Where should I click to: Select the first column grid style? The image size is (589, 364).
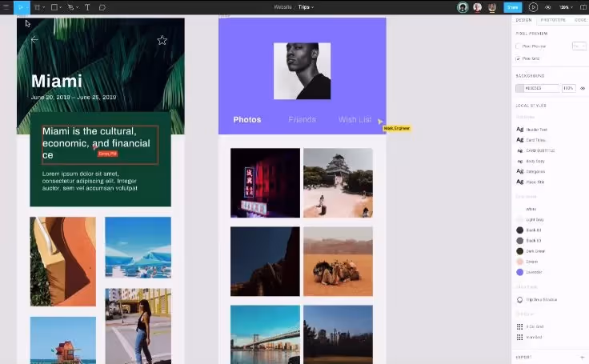point(530,326)
